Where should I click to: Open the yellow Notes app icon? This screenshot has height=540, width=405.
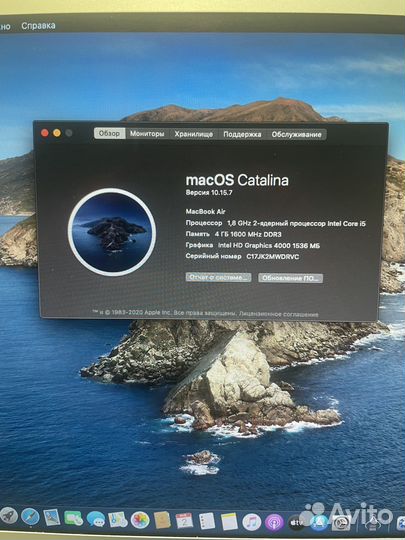(229, 522)
